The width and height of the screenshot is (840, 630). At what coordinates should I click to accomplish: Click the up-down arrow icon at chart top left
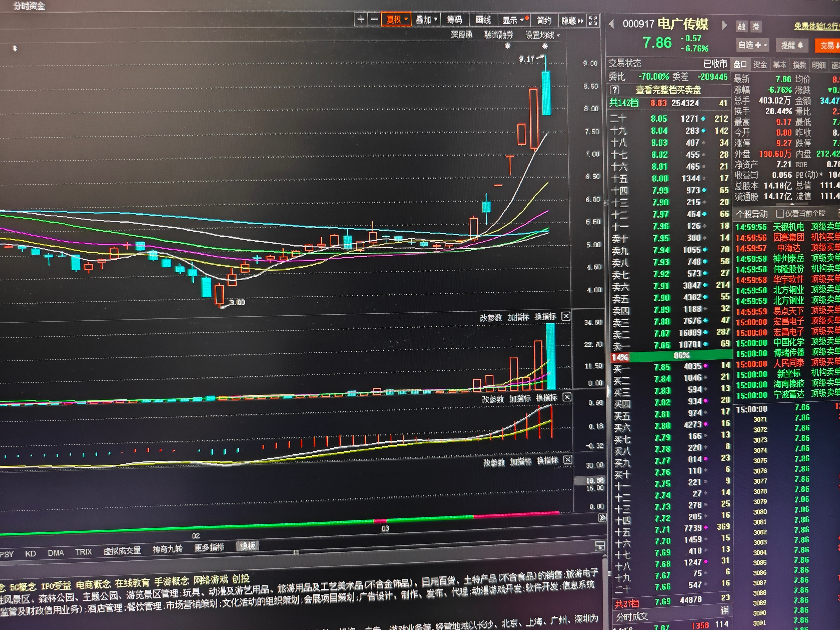(15, 48)
